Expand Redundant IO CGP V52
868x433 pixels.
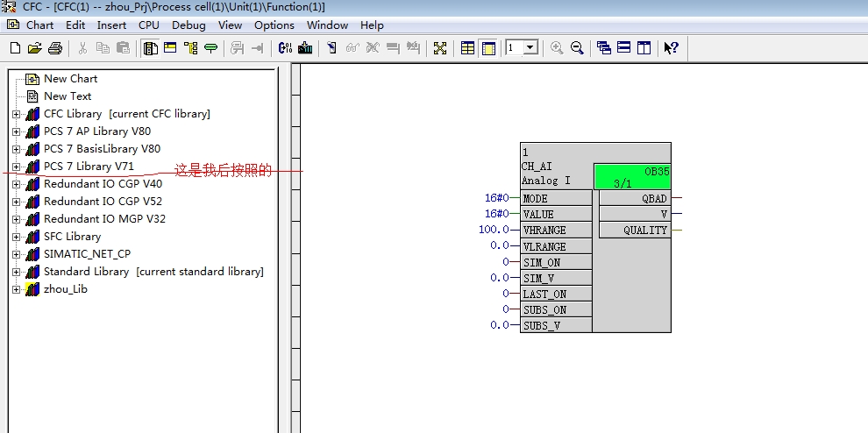pyautogui.click(x=16, y=202)
